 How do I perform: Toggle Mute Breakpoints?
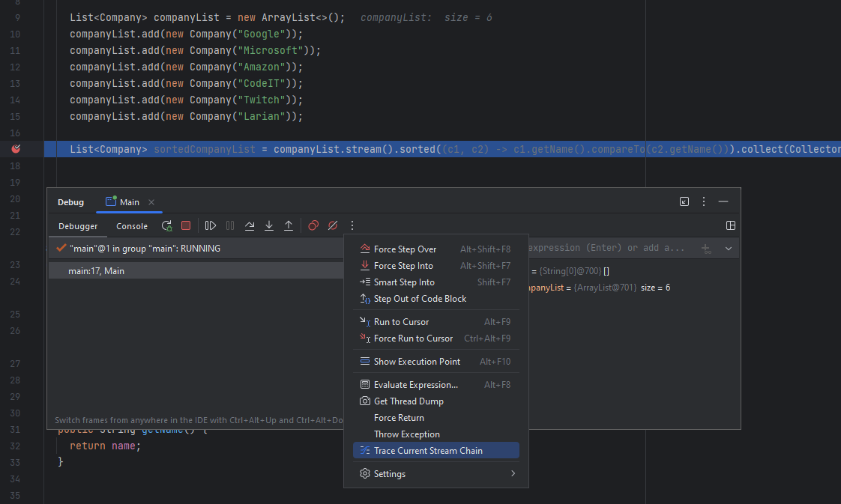(333, 225)
